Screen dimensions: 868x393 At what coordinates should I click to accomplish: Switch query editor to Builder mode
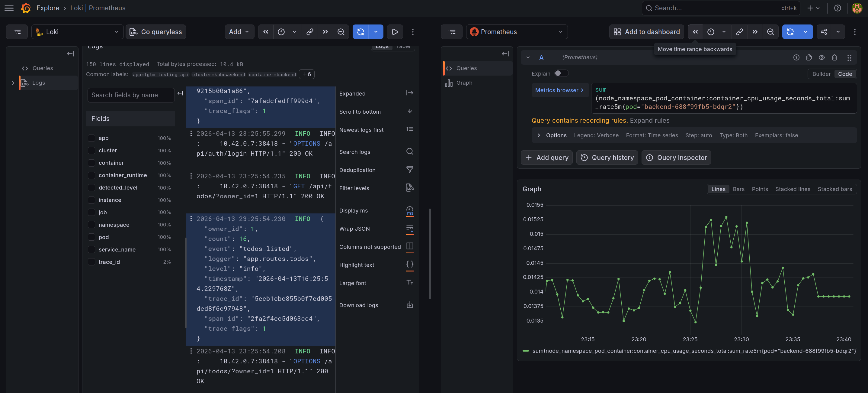click(821, 74)
